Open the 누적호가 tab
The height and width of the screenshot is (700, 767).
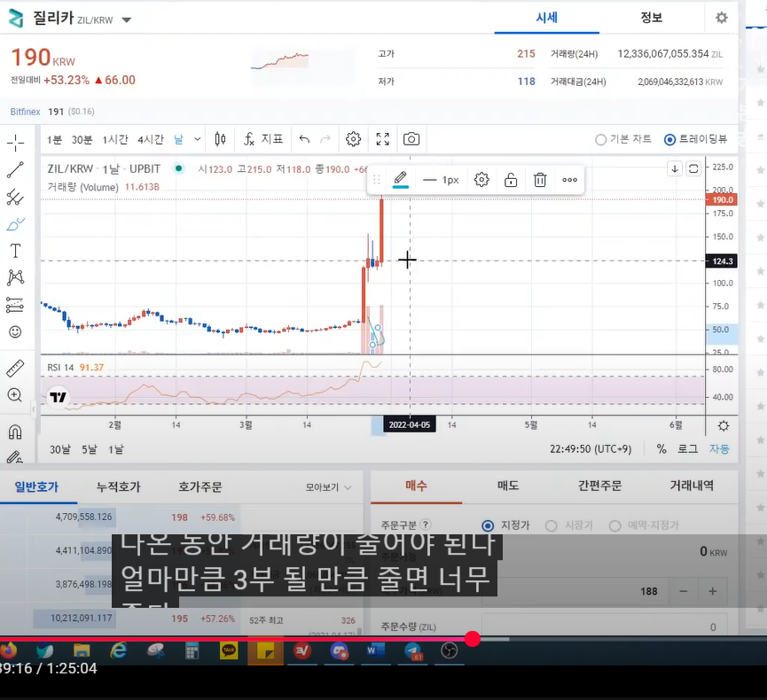tap(119, 486)
